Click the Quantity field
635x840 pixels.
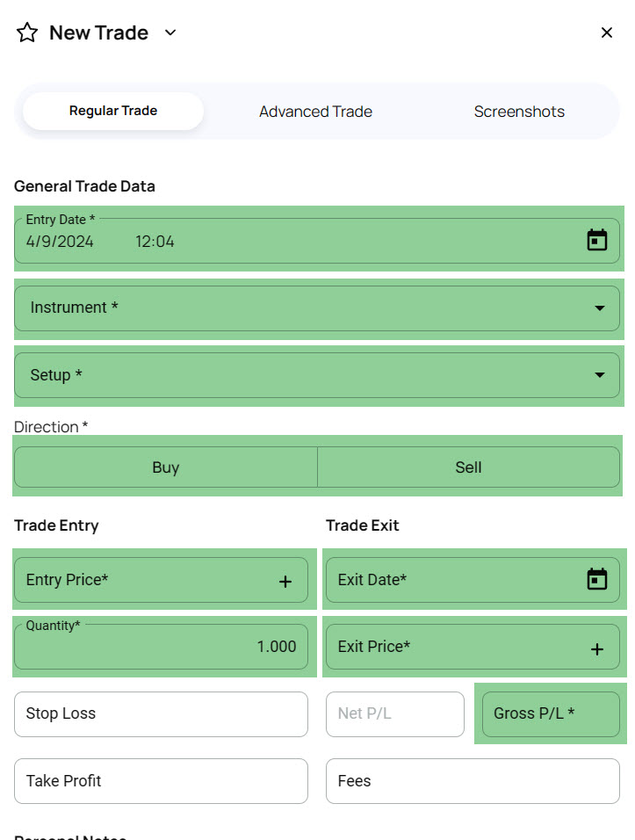[x=161, y=647]
